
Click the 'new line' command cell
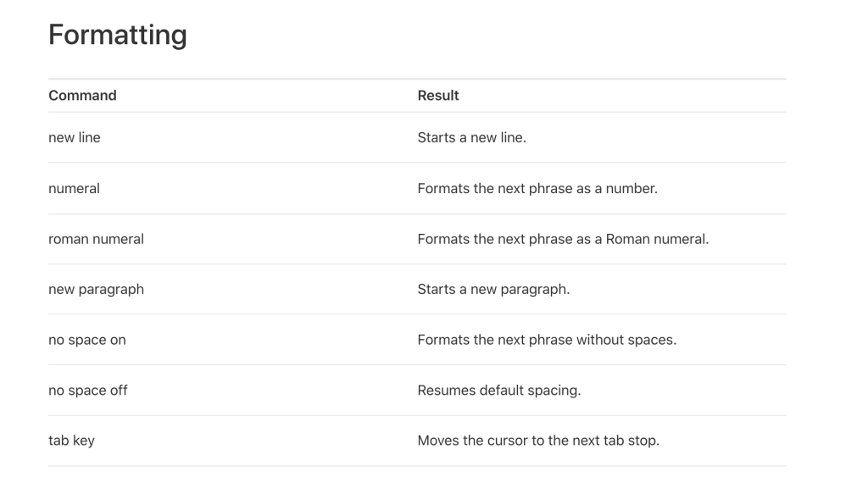pos(75,137)
